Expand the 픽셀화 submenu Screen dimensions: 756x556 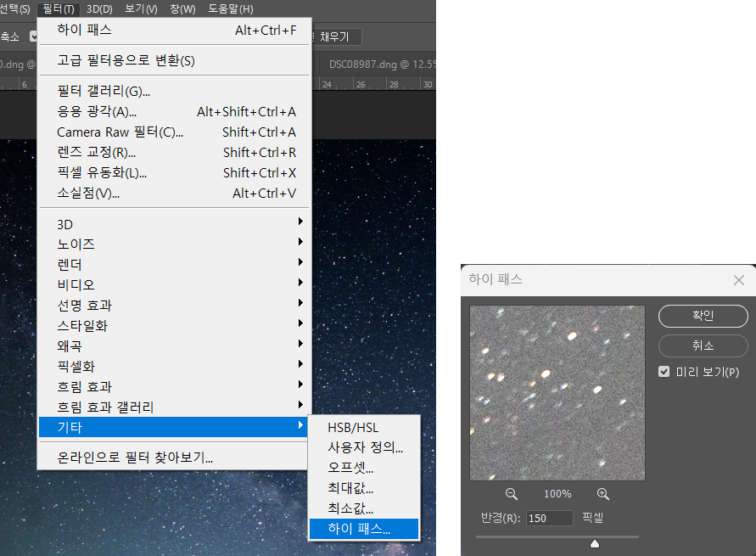coord(175,366)
